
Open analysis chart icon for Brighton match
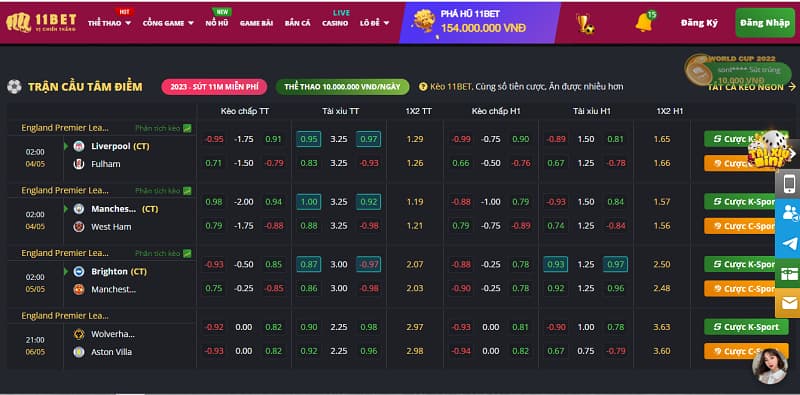tap(187, 253)
